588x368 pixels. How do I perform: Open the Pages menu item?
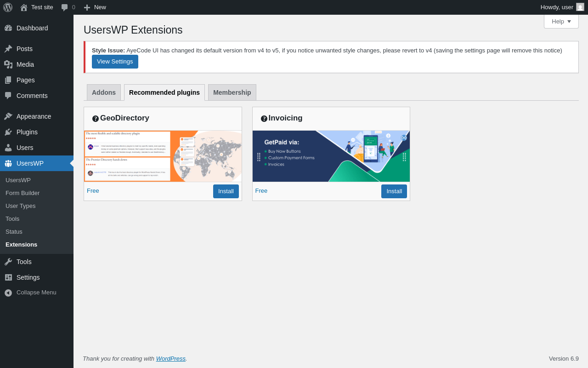point(37,80)
